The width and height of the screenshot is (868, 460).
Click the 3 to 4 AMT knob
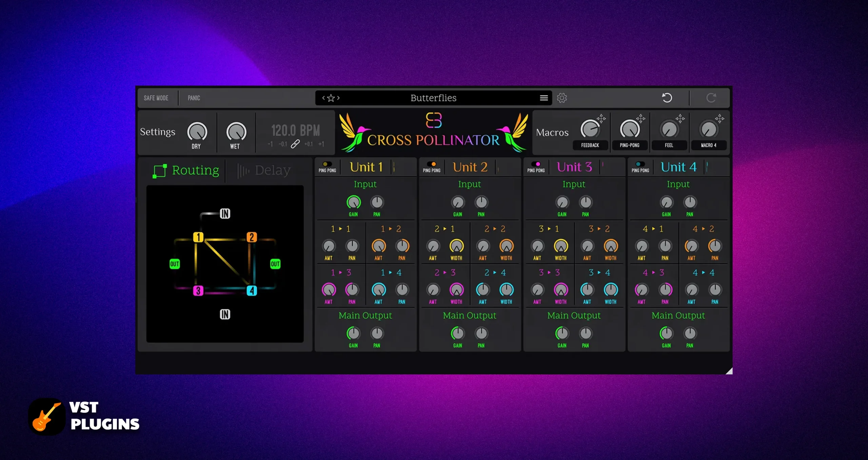[587, 290]
